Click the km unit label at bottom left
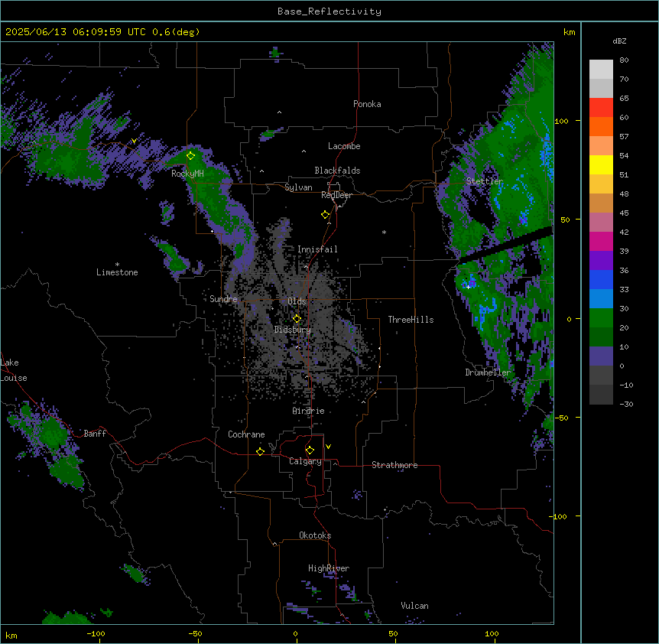 pyautogui.click(x=11, y=635)
